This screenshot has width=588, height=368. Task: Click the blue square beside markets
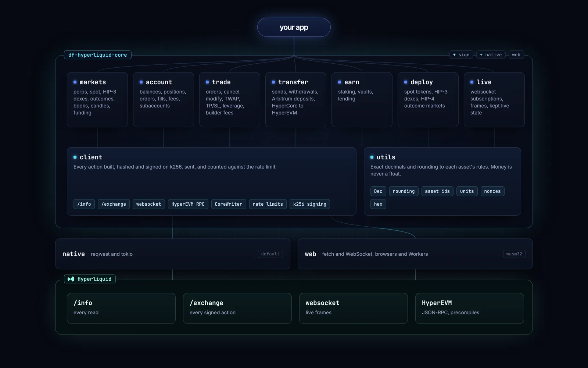[x=75, y=82]
